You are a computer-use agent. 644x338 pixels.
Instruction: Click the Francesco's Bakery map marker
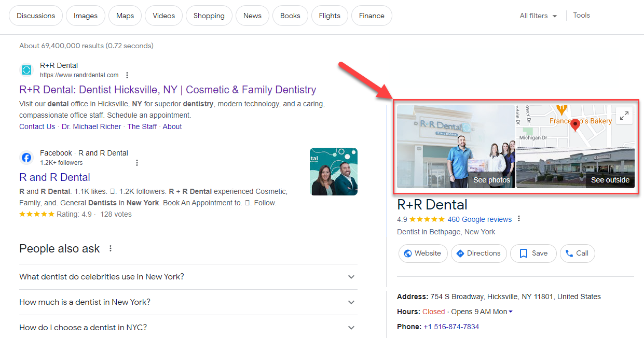point(561,109)
